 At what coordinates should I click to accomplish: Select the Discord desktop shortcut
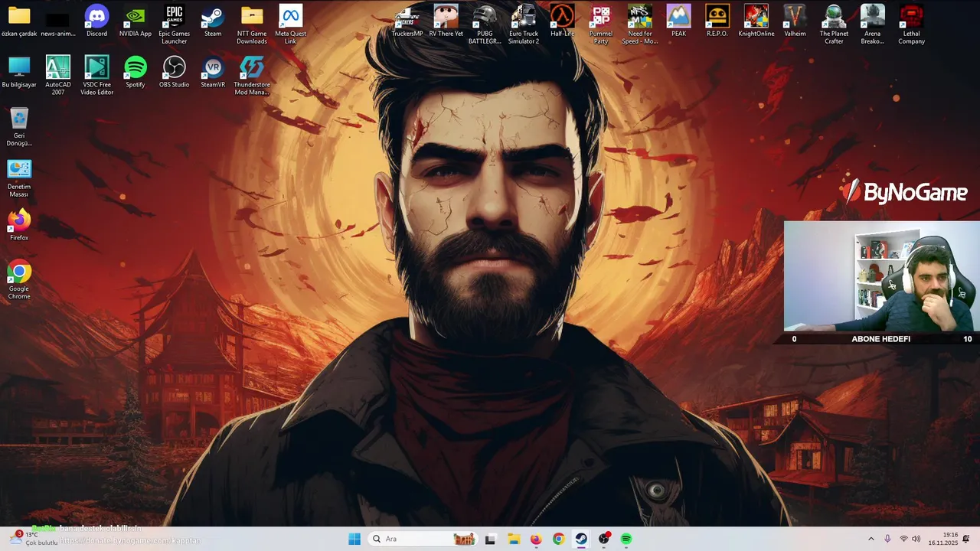[x=96, y=21]
